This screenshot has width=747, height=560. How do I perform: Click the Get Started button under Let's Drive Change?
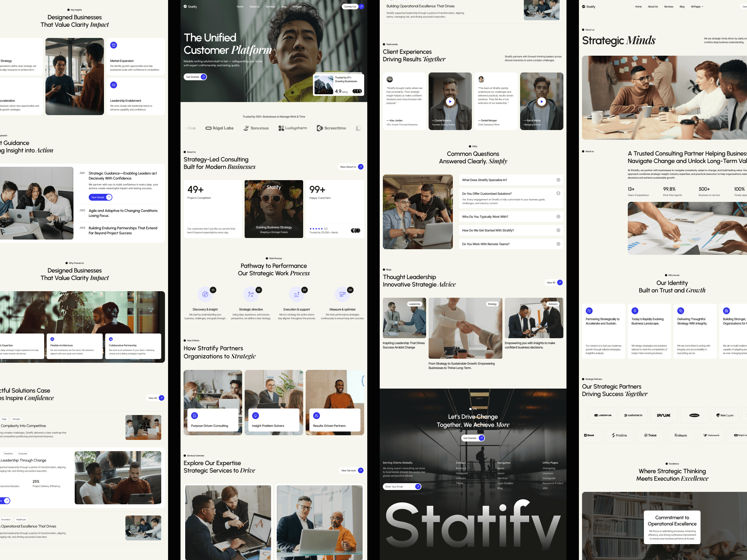(472, 438)
